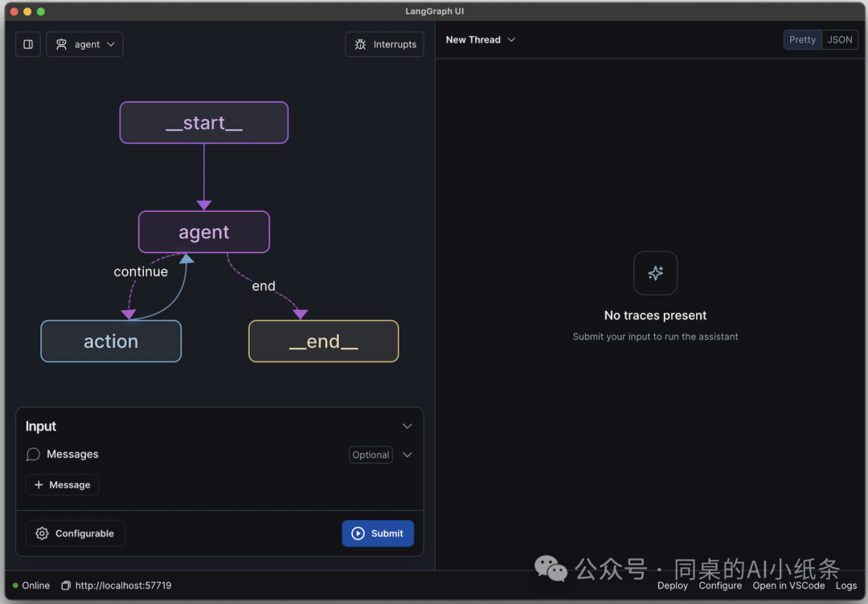
Task: Select the action node
Action: click(111, 341)
